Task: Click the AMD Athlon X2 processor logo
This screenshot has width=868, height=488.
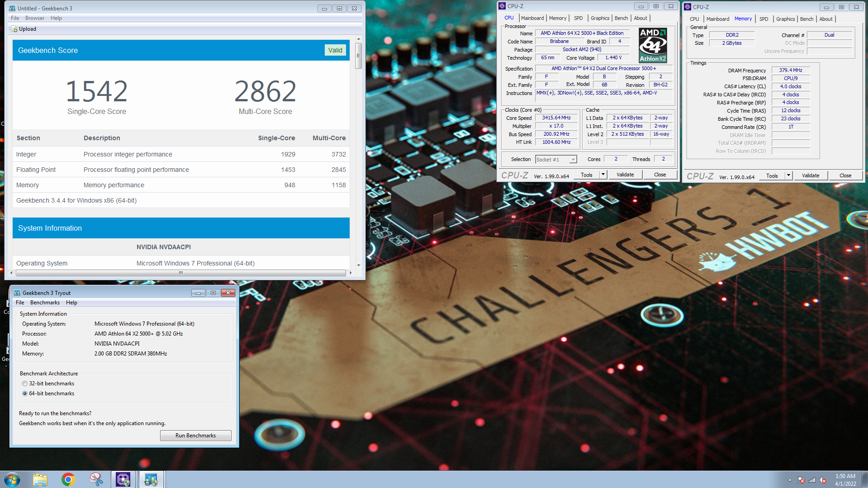Action: [653, 45]
